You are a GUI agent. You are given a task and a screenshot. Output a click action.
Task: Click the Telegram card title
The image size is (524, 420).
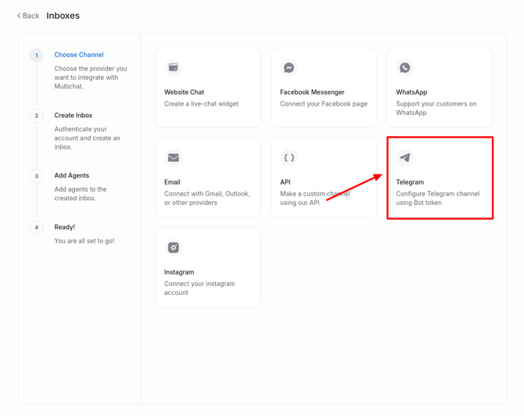pyautogui.click(x=410, y=182)
